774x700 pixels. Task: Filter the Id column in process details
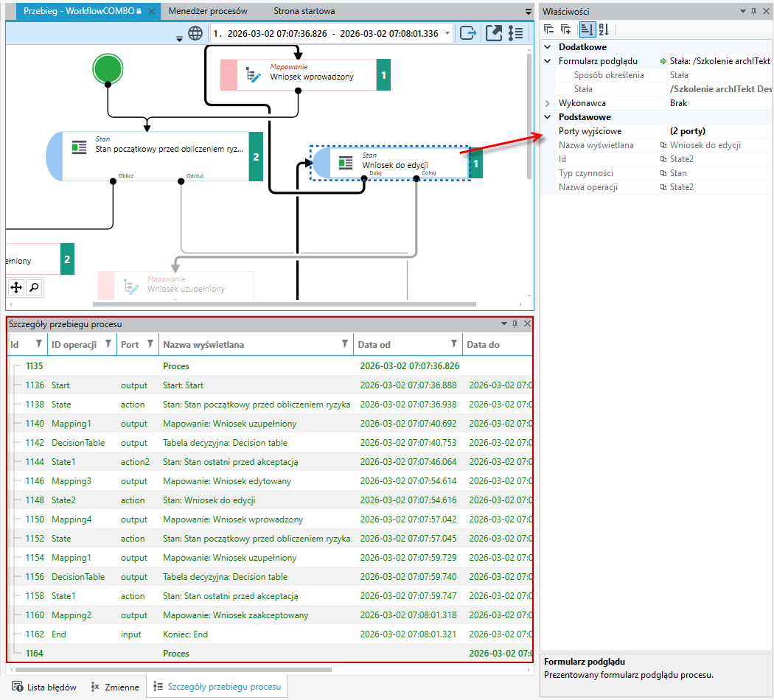[38, 344]
